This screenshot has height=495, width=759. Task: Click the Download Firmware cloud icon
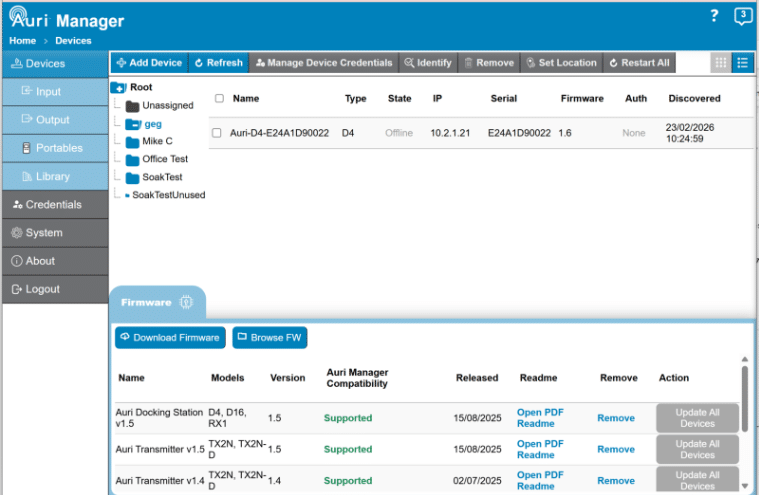coord(125,337)
